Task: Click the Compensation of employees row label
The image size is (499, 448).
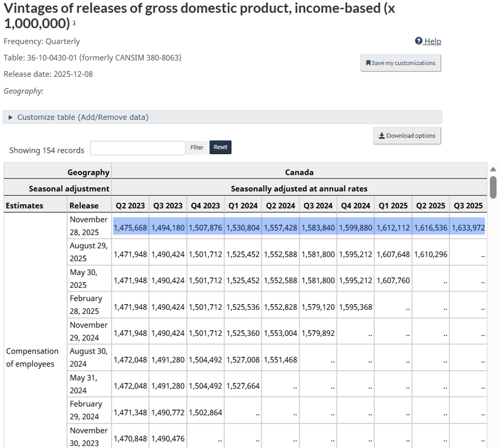Action: click(32, 357)
